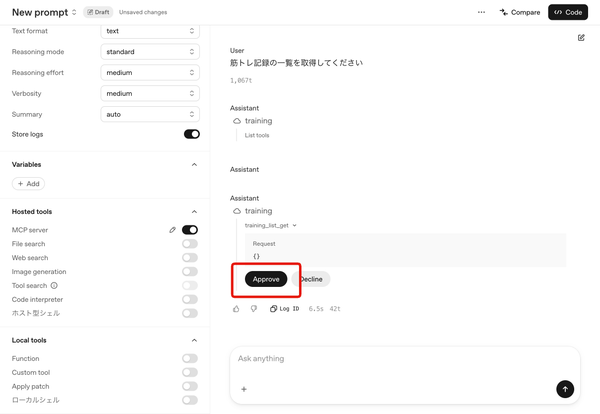Collapse the Variables section
The width and height of the screenshot is (600, 414).
[194, 165]
